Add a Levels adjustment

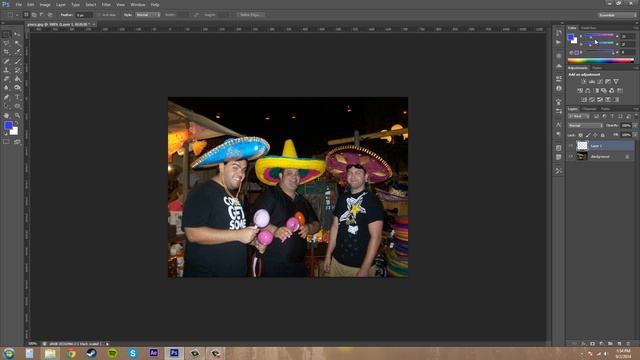[591, 82]
